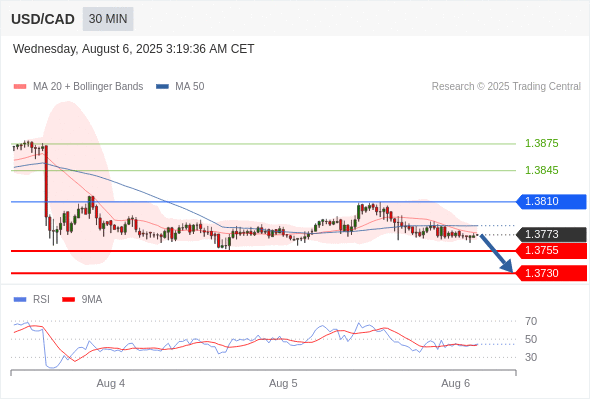The height and width of the screenshot is (400, 590).
Task: Click the Aug 4 date axis marker
Action: pos(111,383)
